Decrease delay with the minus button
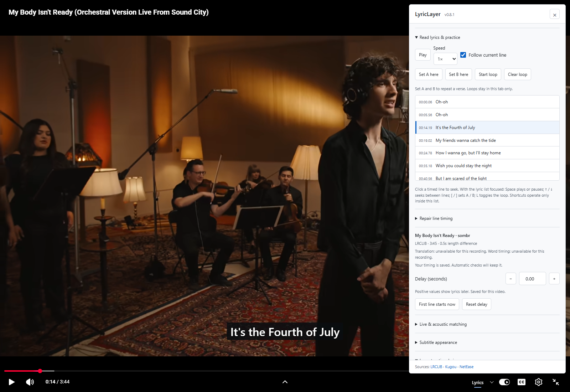Image resolution: width=570 pixels, height=392 pixels. 511,279
